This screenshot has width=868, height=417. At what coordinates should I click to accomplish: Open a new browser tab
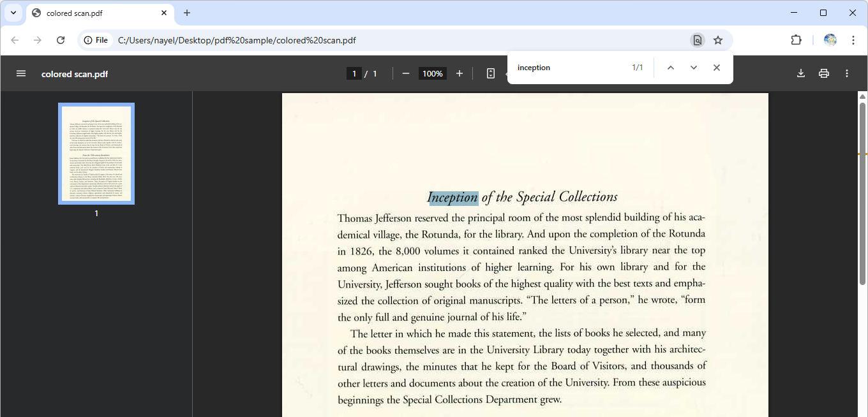(187, 13)
